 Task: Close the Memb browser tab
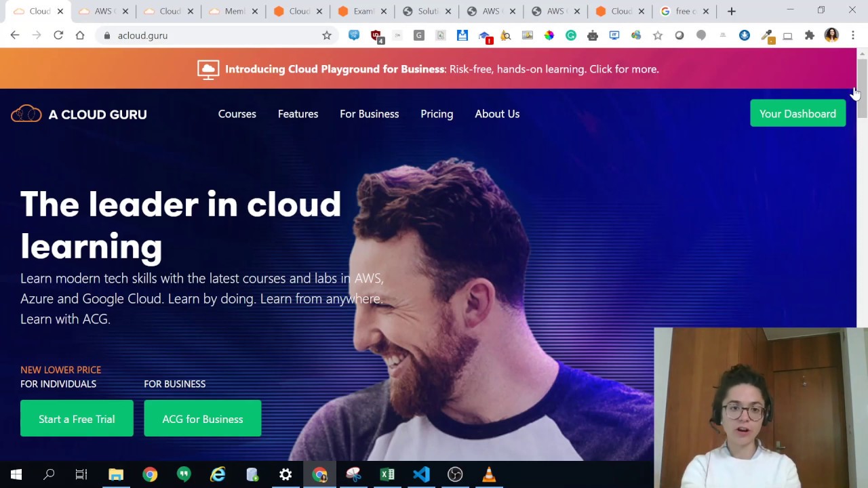(254, 12)
